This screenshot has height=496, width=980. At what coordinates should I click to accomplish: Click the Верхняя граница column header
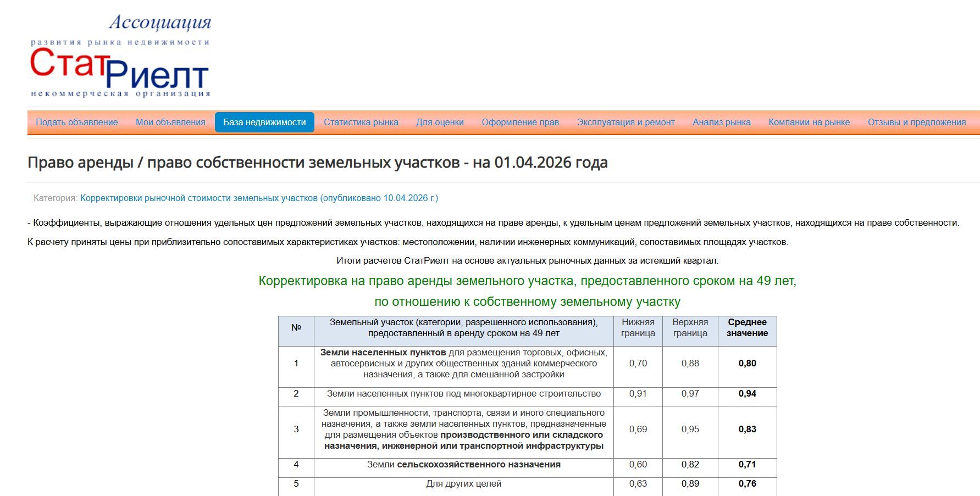click(x=690, y=328)
